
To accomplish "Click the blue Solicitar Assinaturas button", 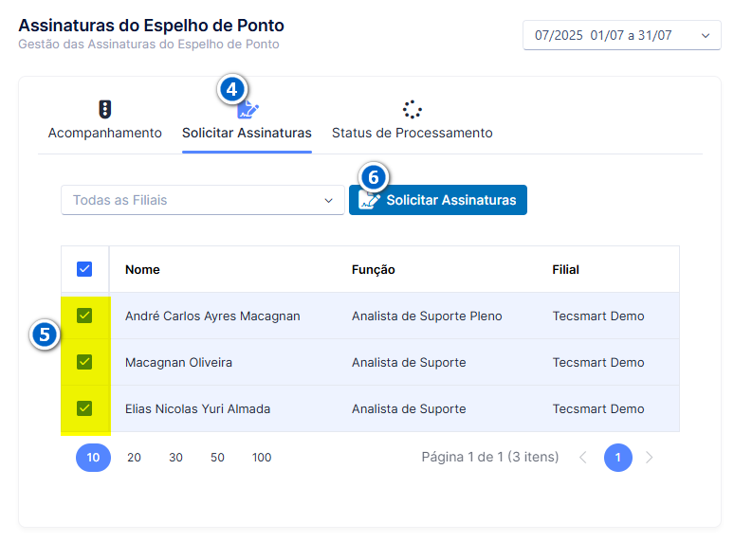I will (438, 200).
